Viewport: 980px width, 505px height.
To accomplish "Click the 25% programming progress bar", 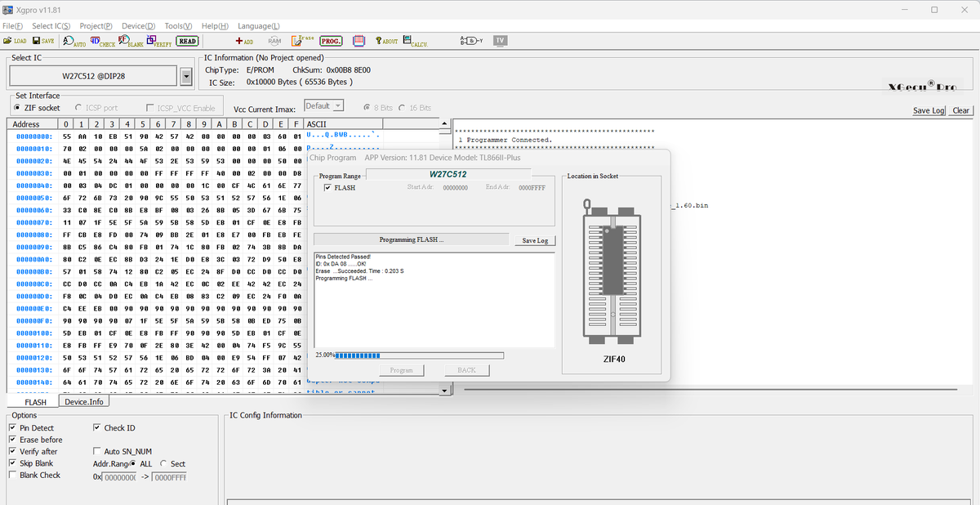I will tap(420, 355).
